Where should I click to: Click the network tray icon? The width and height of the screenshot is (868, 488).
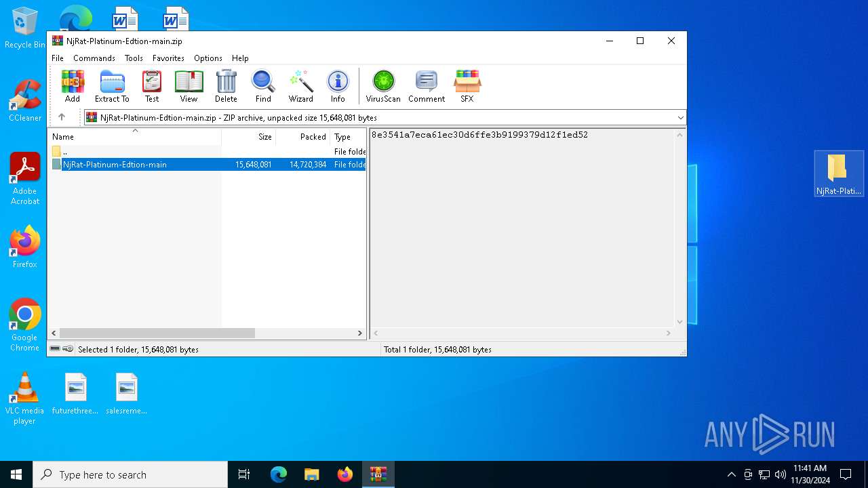pyautogui.click(x=764, y=474)
